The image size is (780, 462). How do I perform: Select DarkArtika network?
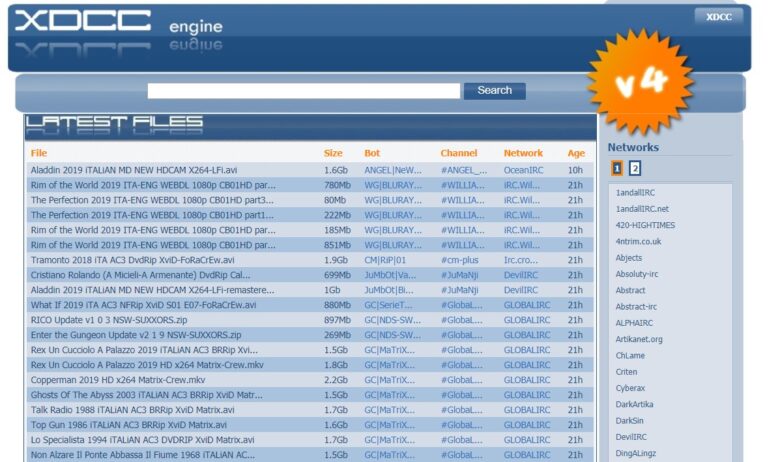[x=634, y=404]
